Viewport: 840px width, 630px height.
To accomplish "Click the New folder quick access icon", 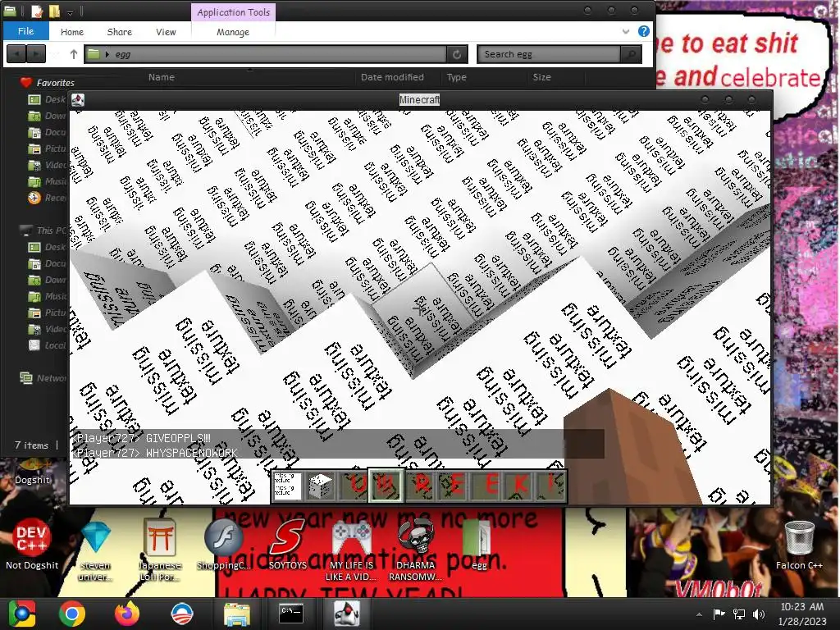I will [54, 11].
